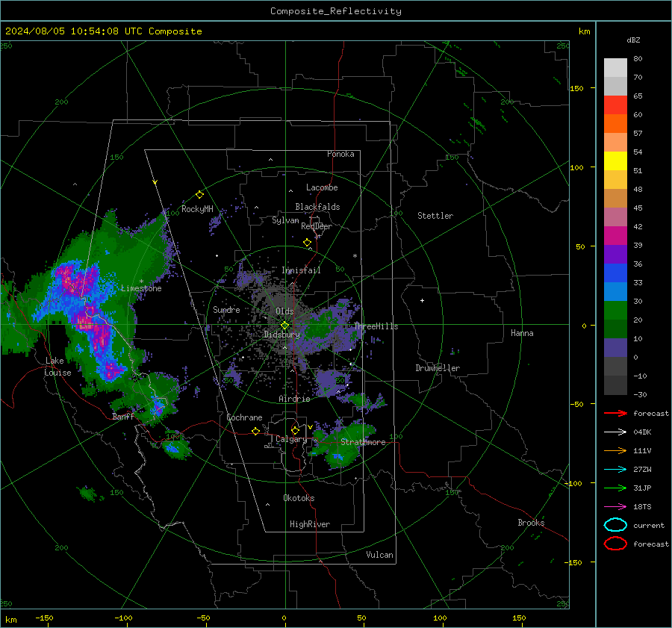The image size is (672, 628).
Task: Click the Limestone label
Action: pyautogui.click(x=141, y=288)
